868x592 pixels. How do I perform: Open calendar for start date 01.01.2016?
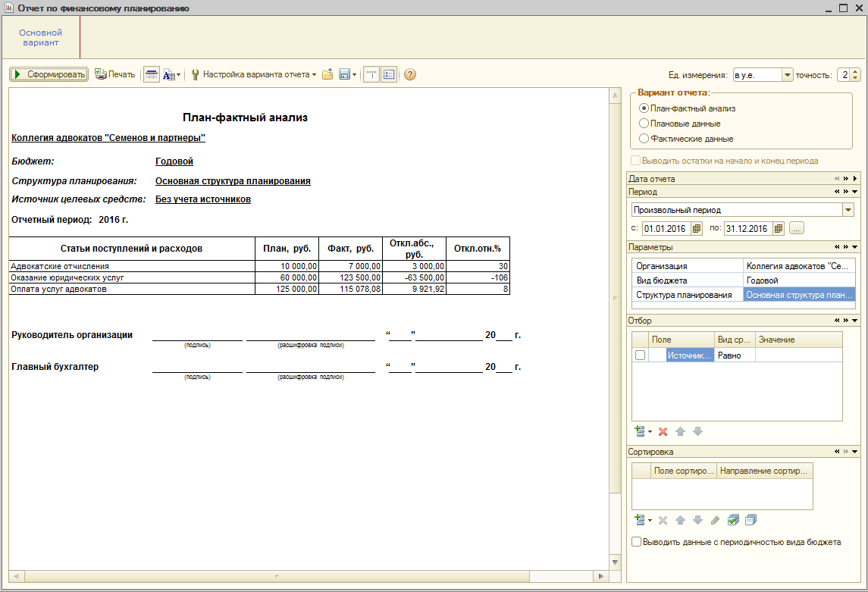click(697, 228)
